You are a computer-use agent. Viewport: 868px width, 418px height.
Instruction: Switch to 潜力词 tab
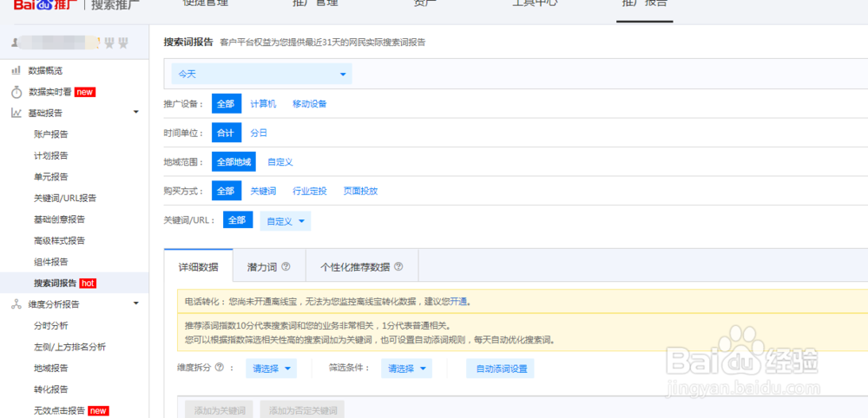tap(269, 266)
